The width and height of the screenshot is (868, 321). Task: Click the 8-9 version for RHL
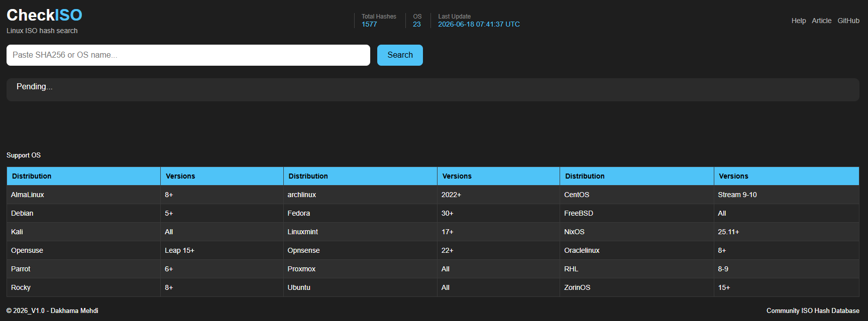(787, 269)
